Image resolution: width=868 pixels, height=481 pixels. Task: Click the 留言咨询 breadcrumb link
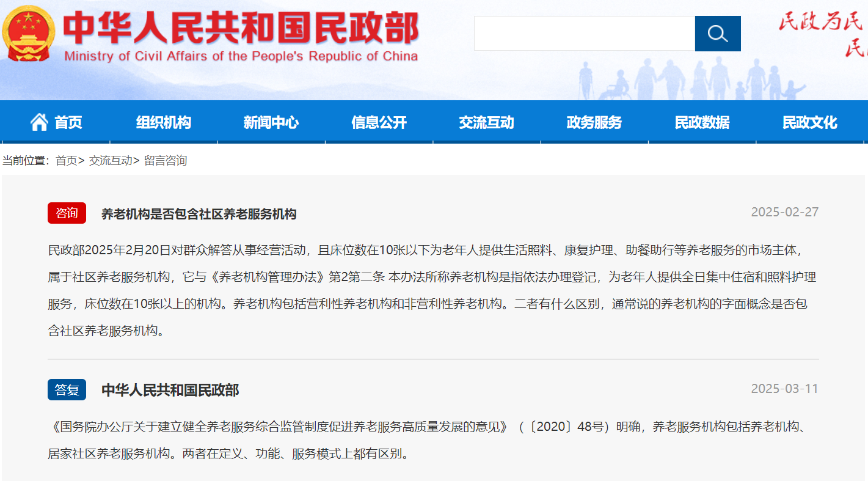166,161
